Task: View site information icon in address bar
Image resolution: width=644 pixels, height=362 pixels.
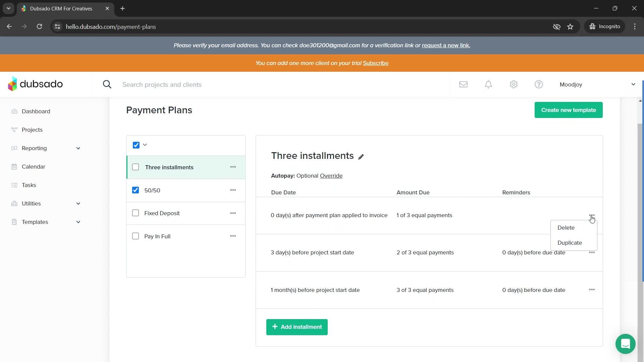Action: coord(57,26)
